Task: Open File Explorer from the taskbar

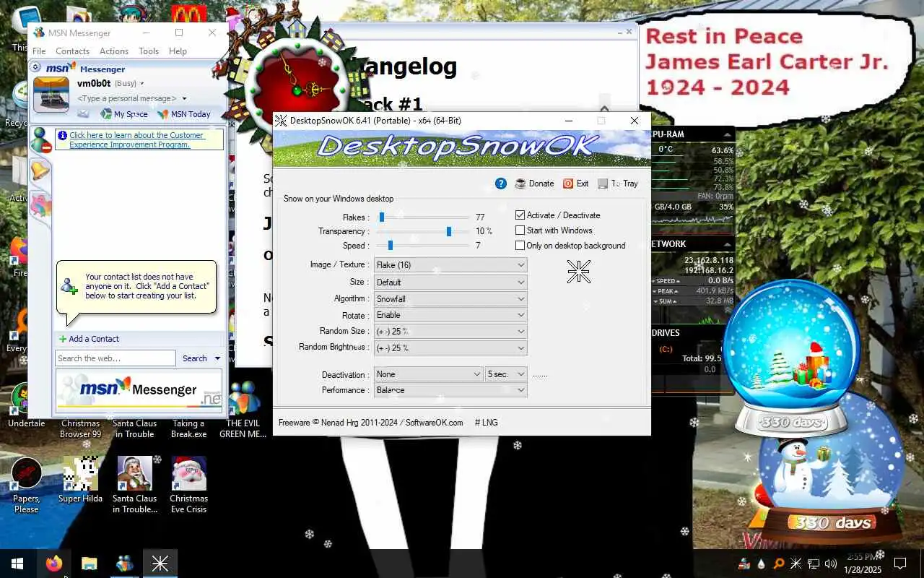Action: 89,564
